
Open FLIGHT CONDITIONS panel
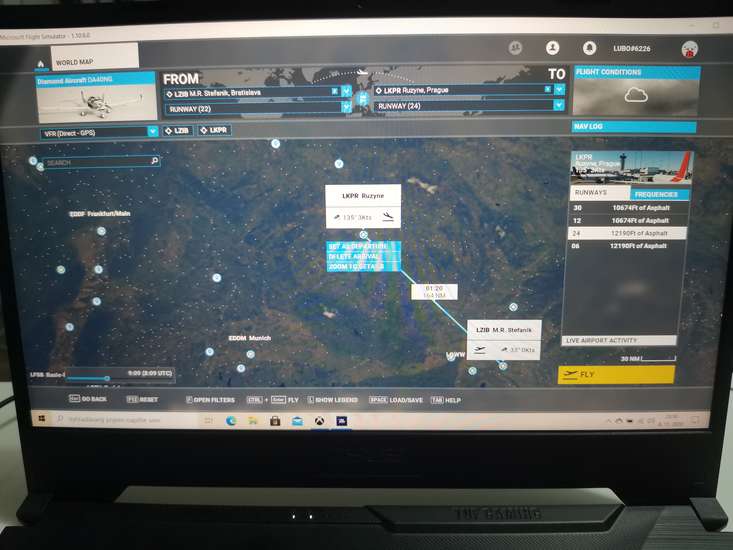tap(637, 72)
